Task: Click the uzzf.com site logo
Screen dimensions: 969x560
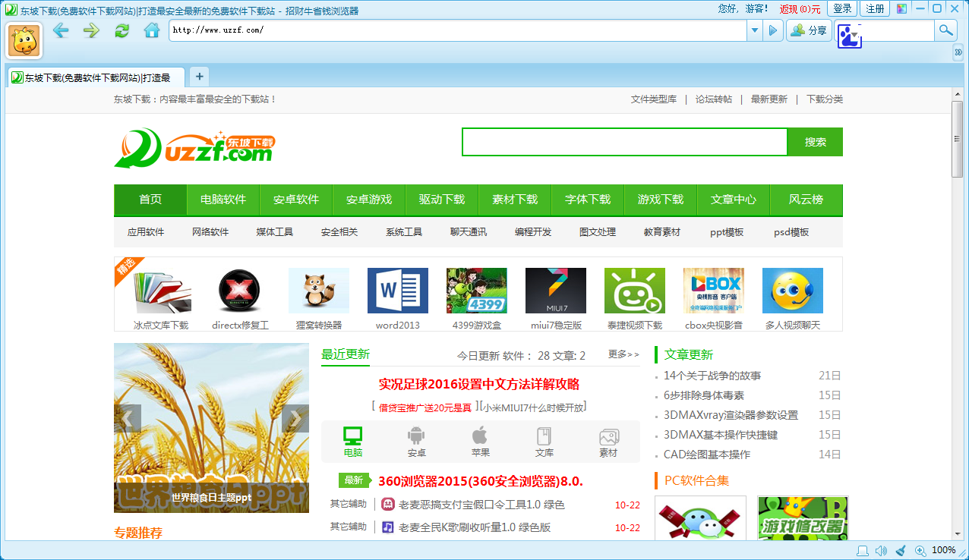Action: tap(195, 148)
